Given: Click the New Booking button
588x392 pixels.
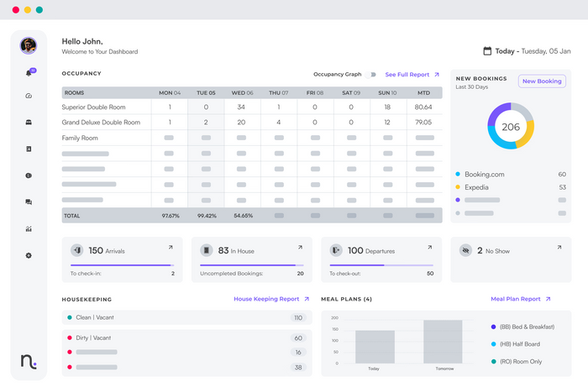Looking at the screenshot, I should click(541, 81).
